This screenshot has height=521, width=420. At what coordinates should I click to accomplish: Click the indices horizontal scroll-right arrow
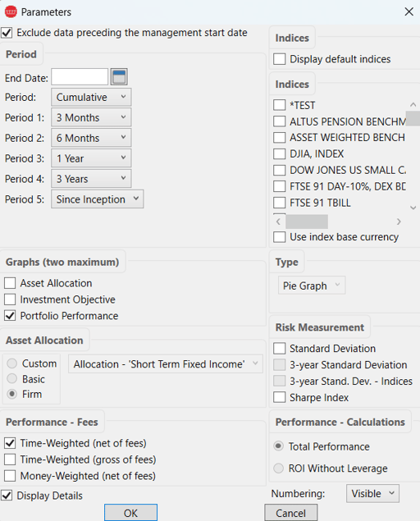coord(399,222)
